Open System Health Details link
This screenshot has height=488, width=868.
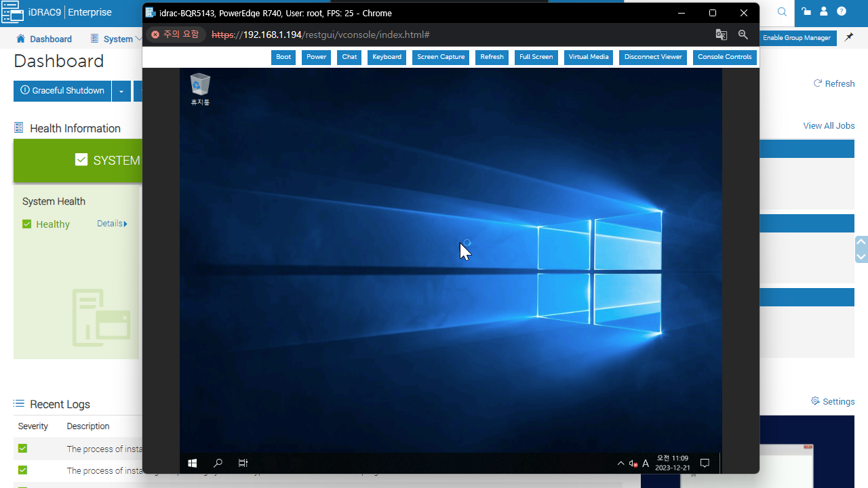pyautogui.click(x=112, y=224)
